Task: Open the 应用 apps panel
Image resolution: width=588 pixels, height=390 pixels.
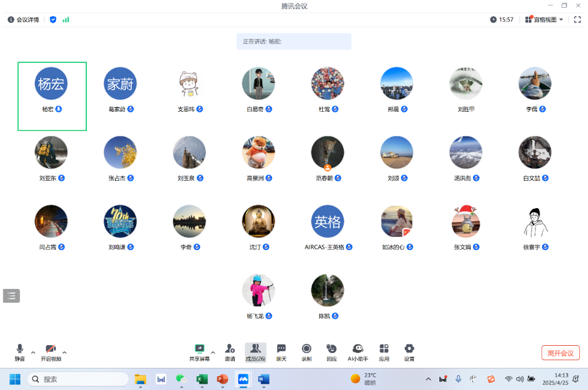Action: (384, 352)
